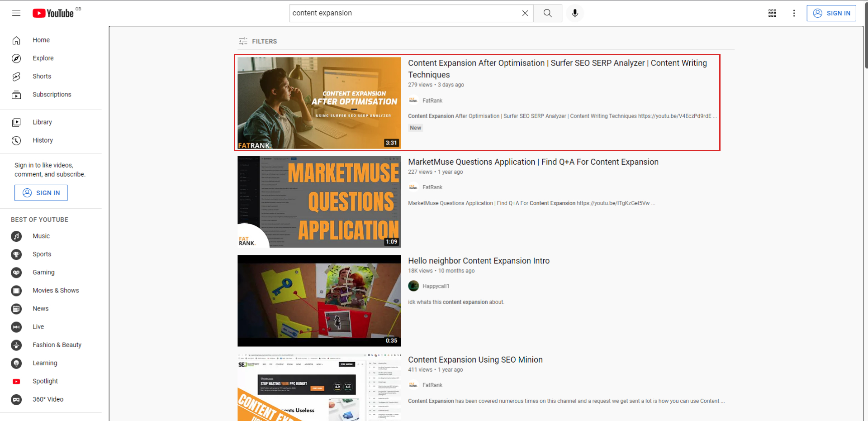This screenshot has height=421, width=868.
Task: Click the sidebar SIGN IN button
Action: 41,193
